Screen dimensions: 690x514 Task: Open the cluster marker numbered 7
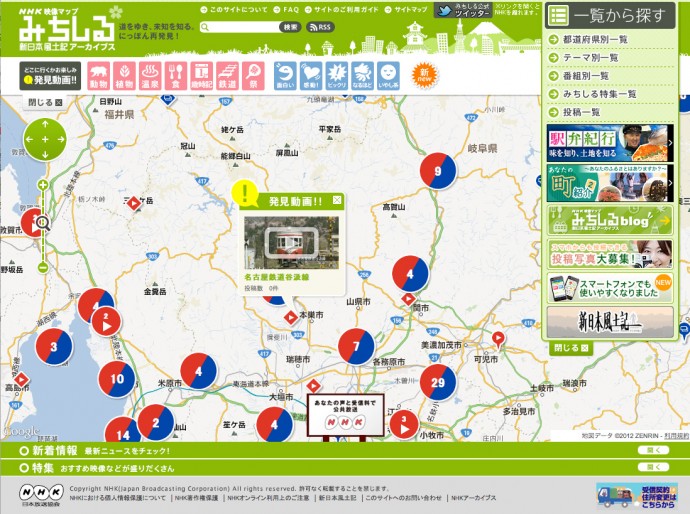point(356,346)
